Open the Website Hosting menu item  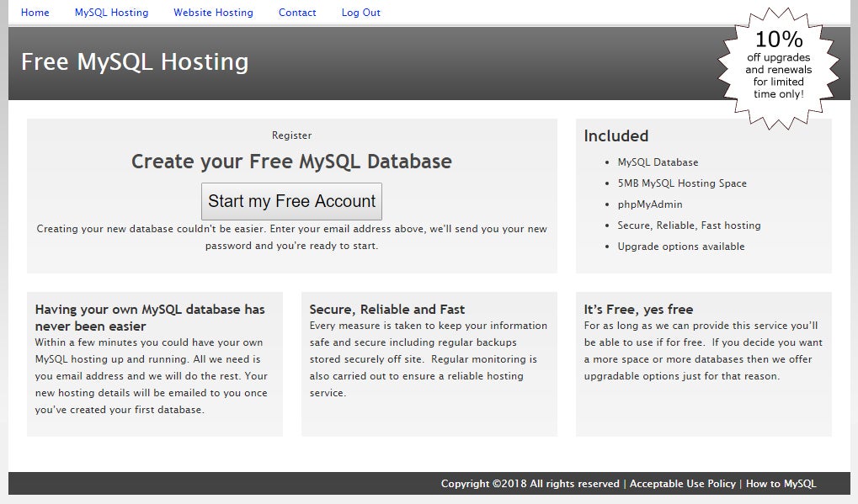click(x=213, y=13)
